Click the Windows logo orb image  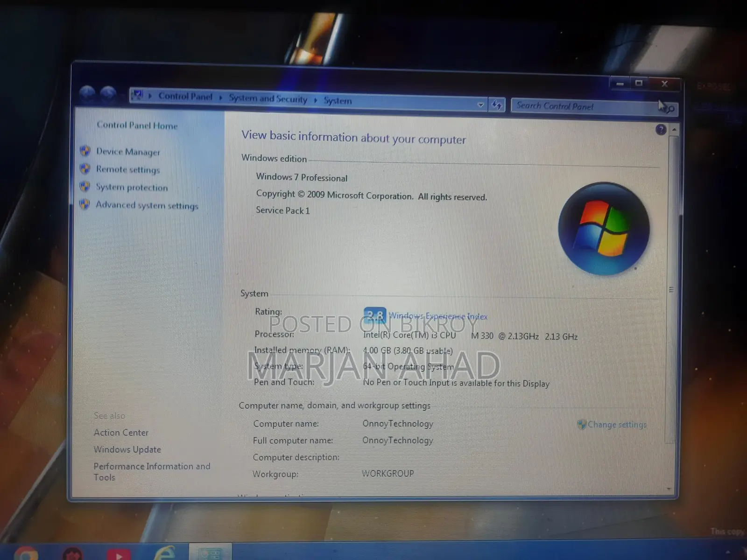pyautogui.click(x=604, y=228)
